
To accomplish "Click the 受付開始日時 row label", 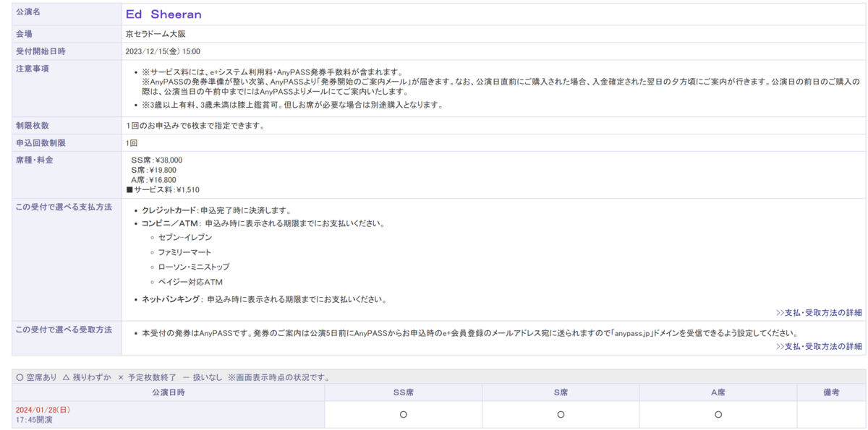I will pyautogui.click(x=41, y=51).
